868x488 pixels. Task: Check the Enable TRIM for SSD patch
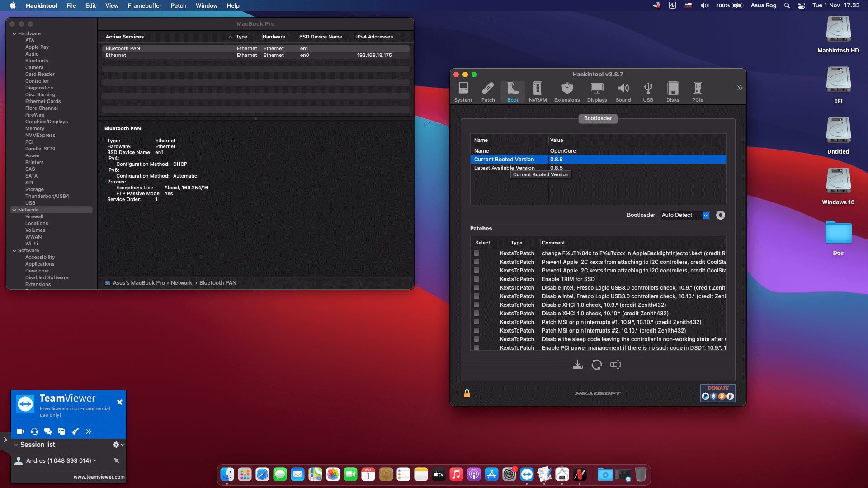pyautogui.click(x=476, y=279)
